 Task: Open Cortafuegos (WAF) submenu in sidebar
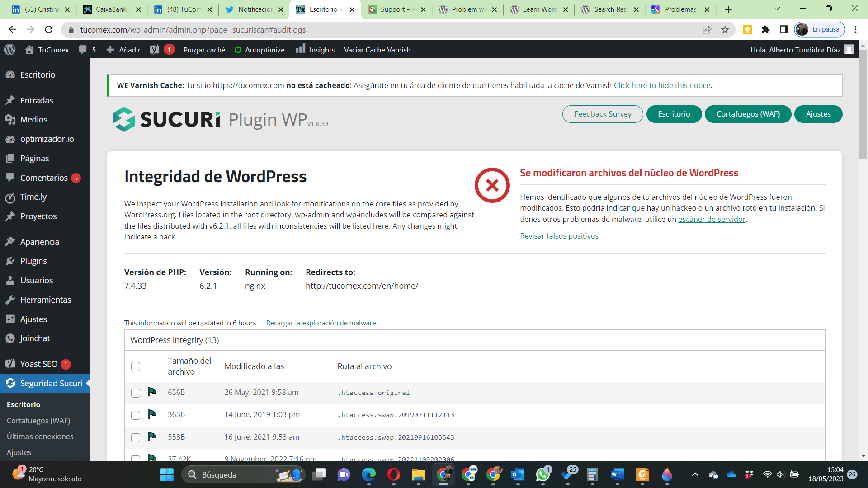point(38,421)
